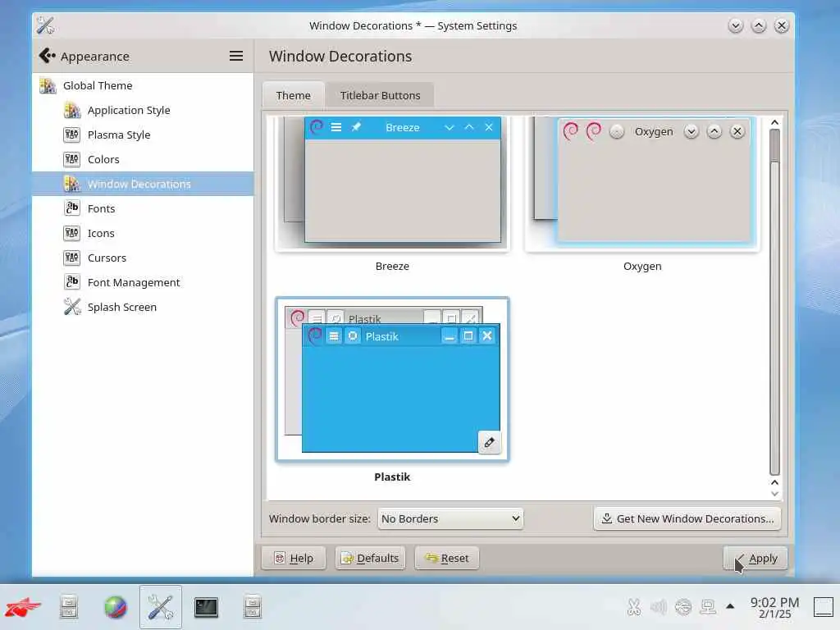Click the show desktop button in taskbar

824,607
